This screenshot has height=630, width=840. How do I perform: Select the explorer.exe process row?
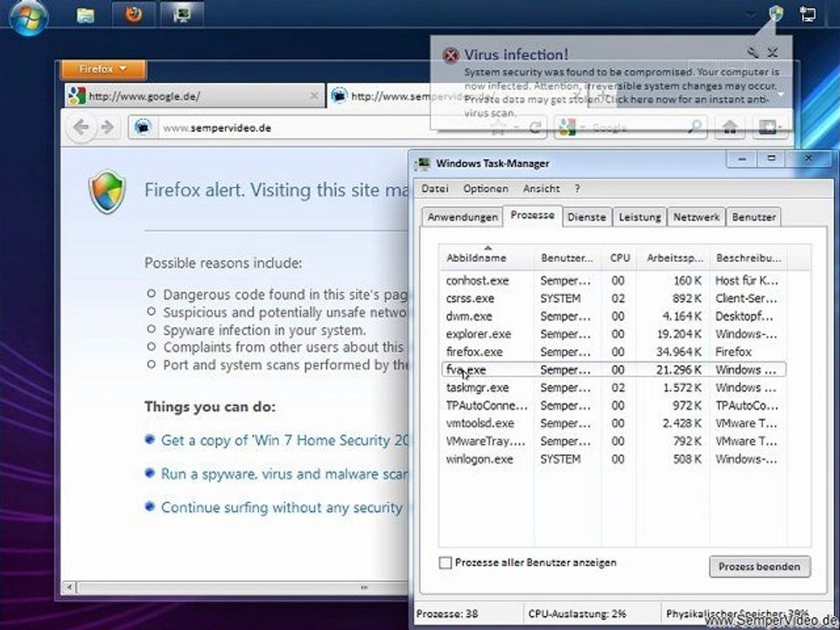point(613,333)
